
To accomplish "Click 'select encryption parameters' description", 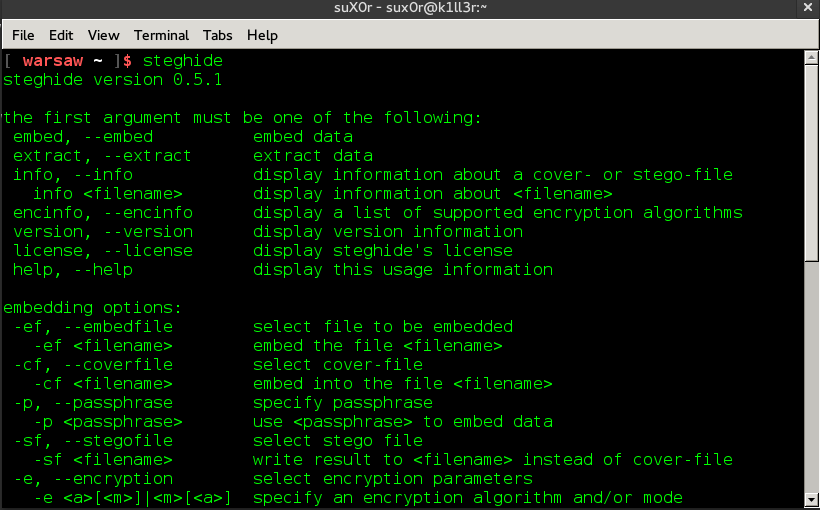I will (393, 479).
